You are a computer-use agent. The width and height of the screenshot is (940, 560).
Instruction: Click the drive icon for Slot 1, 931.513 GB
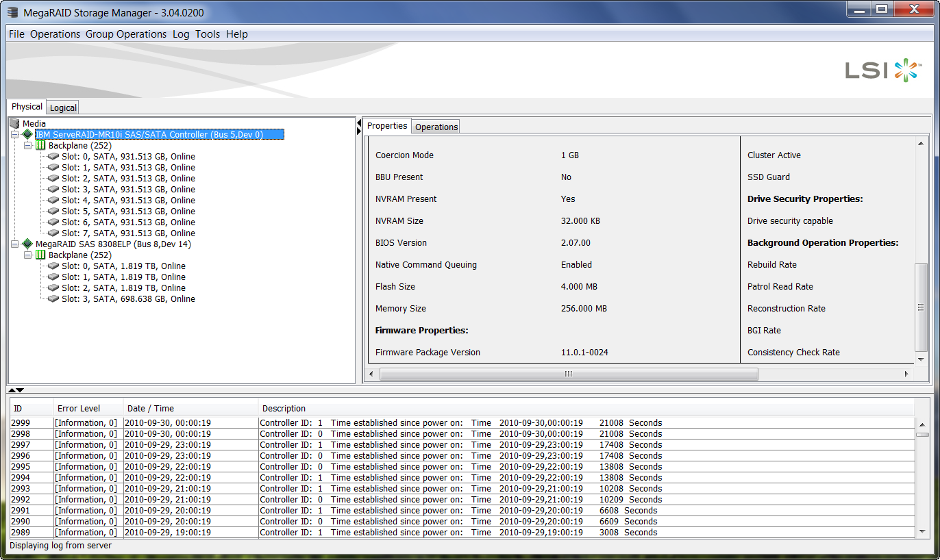53,167
